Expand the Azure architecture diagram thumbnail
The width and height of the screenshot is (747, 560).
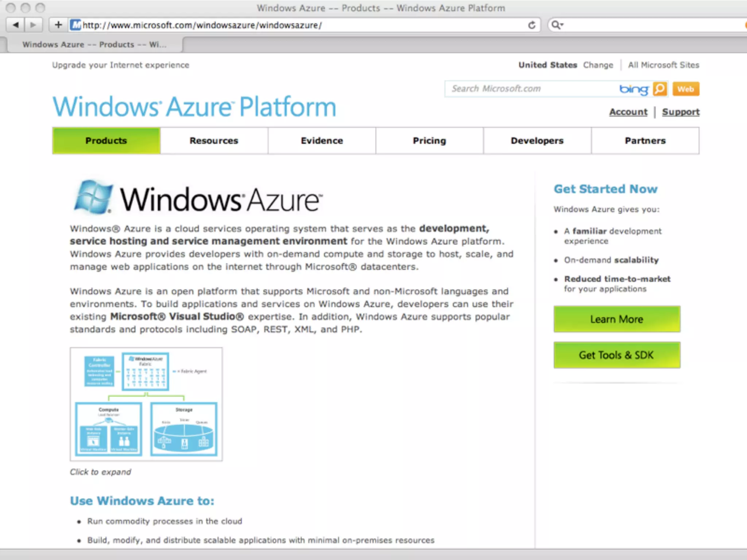146,404
